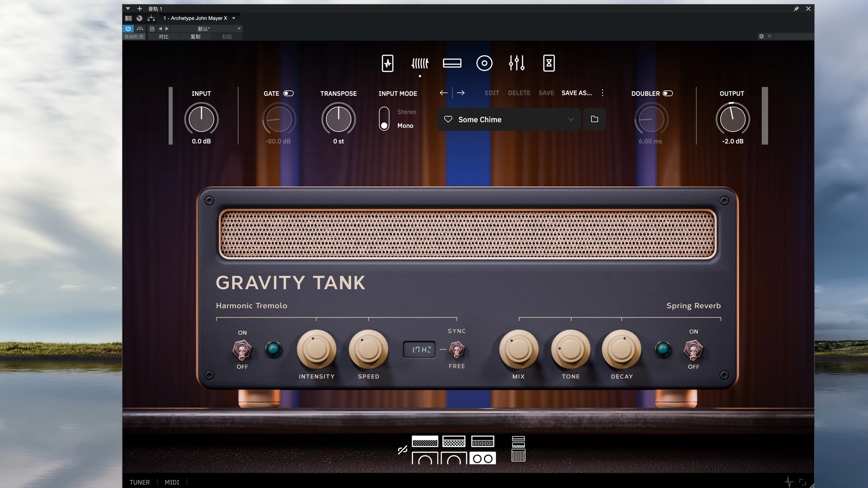Flip the Sync/Free toggle switch

(457, 349)
